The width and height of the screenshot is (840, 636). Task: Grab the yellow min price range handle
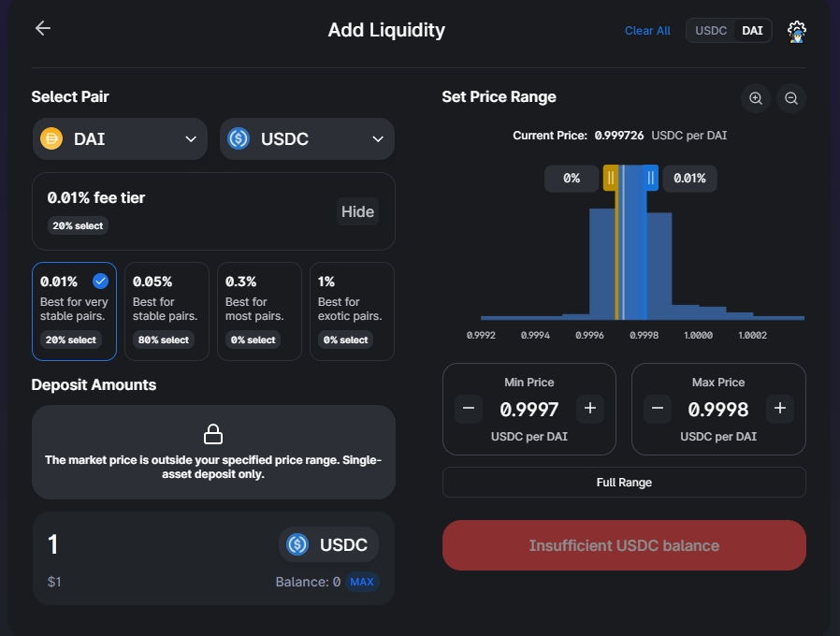tap(611, 178)
